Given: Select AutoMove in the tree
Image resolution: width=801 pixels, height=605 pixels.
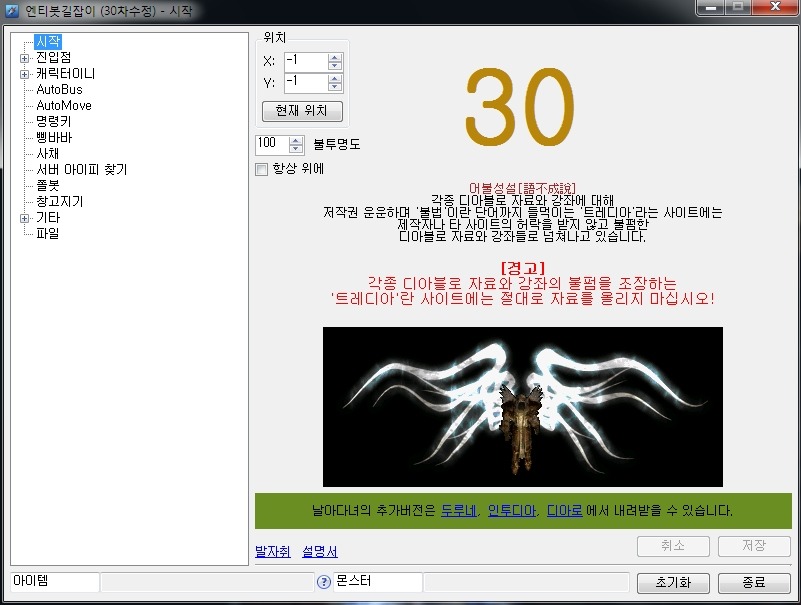Looking at the screenshot, I should point(64,106).
